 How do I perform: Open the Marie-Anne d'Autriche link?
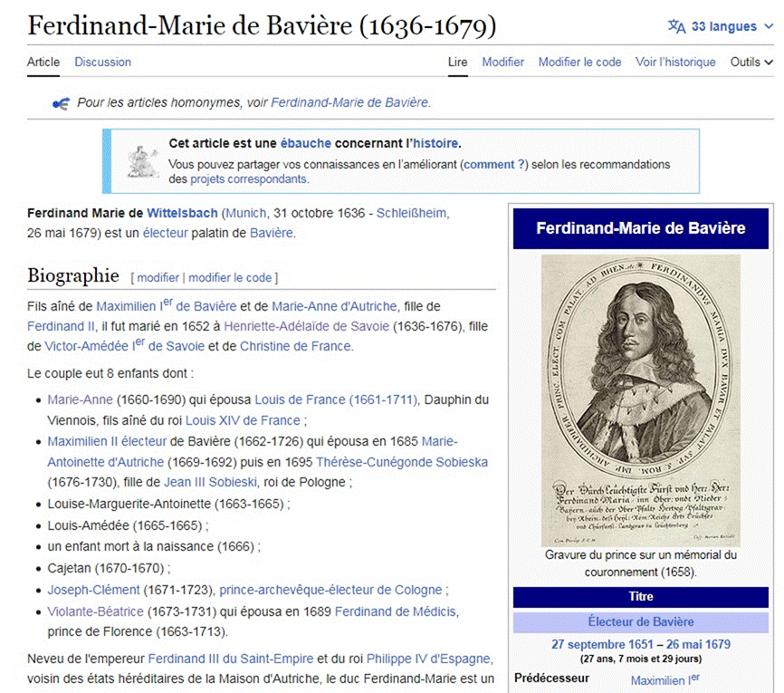334,306
